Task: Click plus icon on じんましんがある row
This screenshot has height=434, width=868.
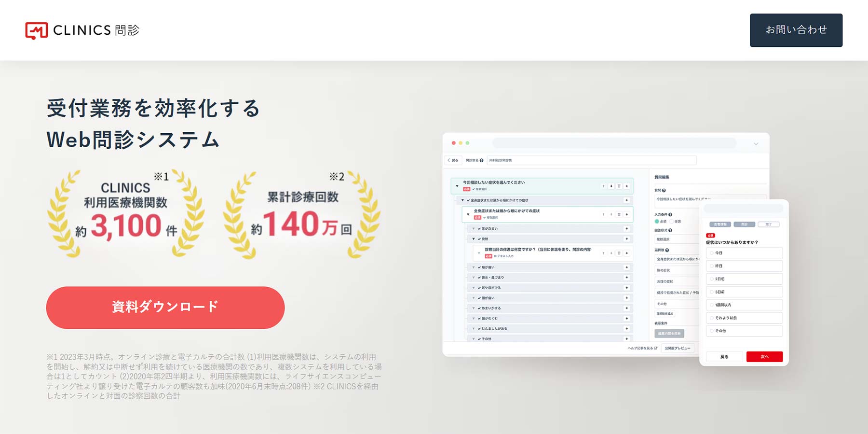Action: [627, 329]
